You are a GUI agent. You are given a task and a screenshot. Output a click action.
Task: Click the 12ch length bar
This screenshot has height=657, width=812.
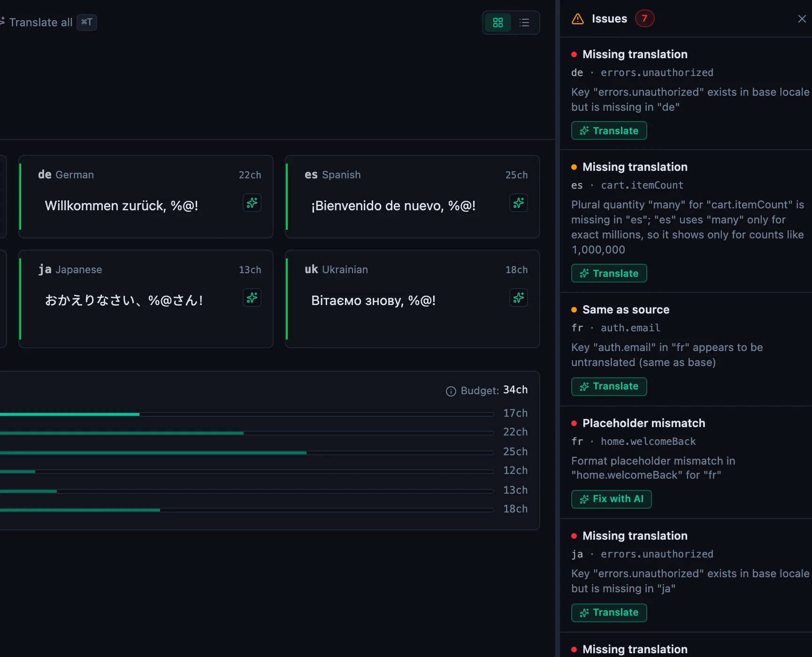click(x=247, y=472)
